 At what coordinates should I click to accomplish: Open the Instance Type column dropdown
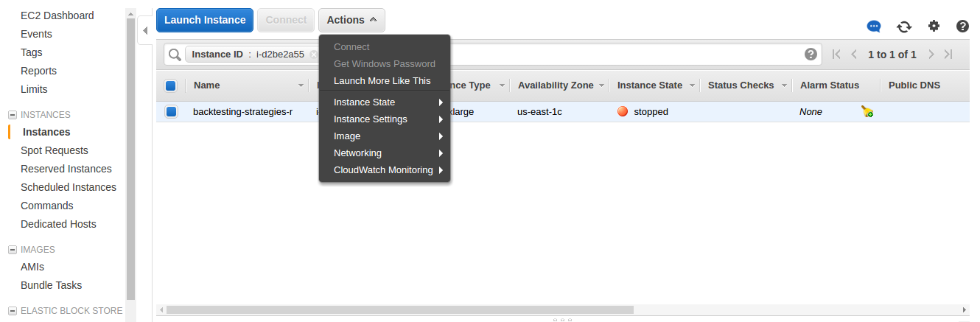[503, 85]
